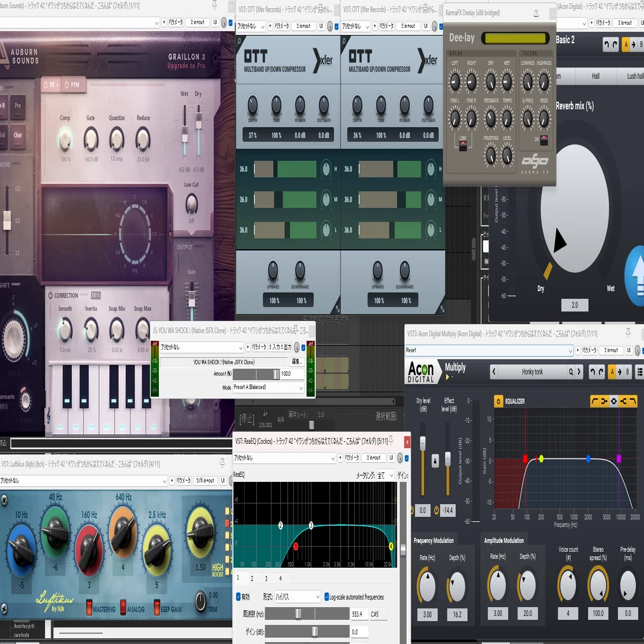Click 編集 button in YOU WA SHOCK window
The width and height of the screenshot is (644, 644).
pyautogui.click(x=296, y=362)
